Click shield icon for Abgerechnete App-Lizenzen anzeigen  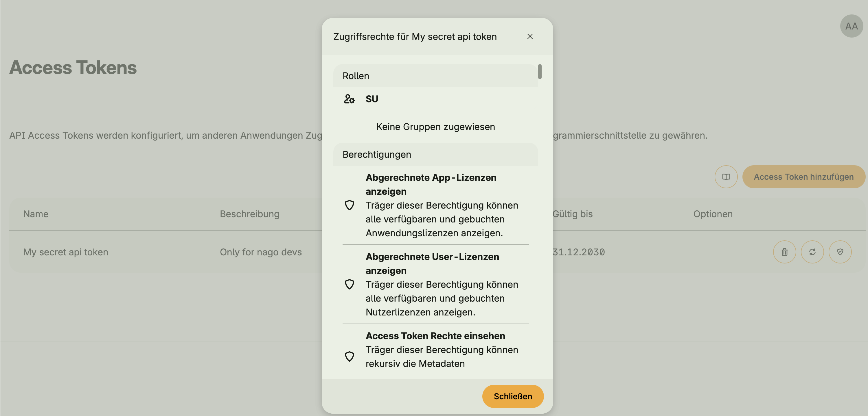coord(349,205)
